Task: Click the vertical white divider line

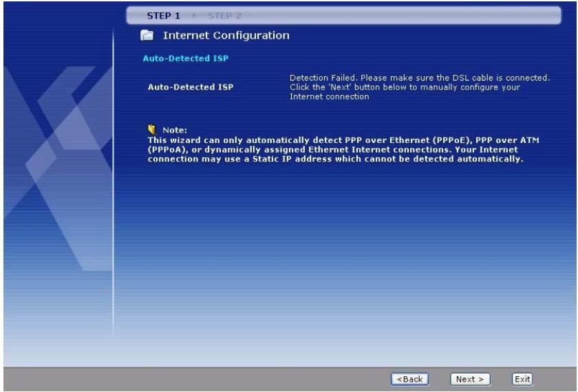Action: coord(113,206)
